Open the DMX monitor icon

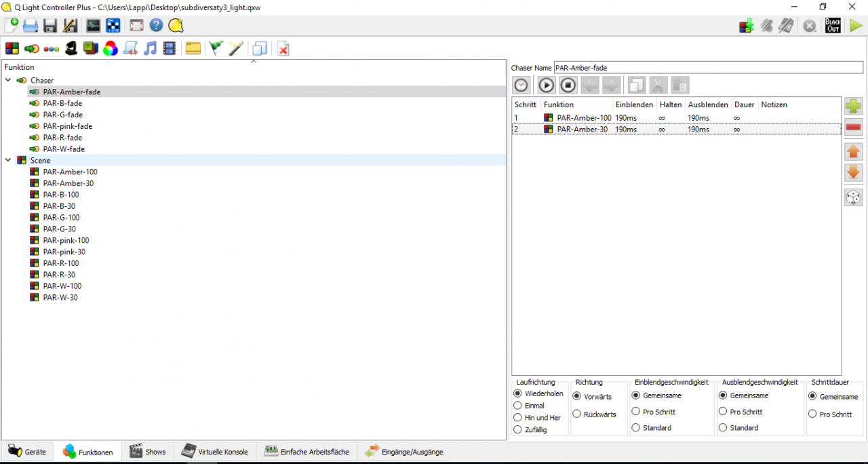[93, 26]
